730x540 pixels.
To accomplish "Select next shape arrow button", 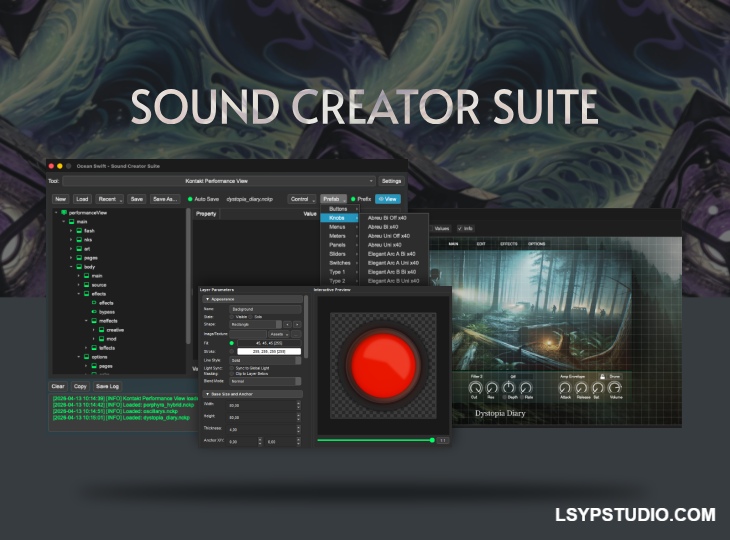I will 297,324.
